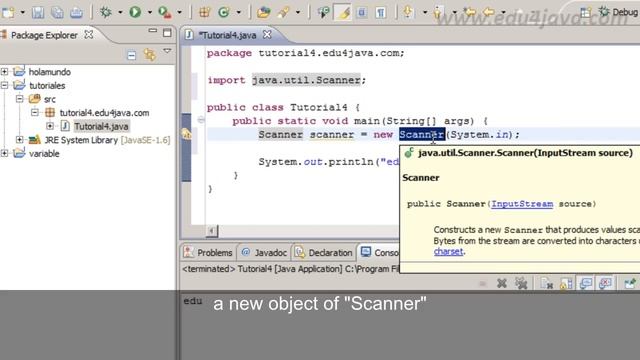Click the New file wizard icon
This screenshot has height=360, width=640.
[8, 13]
